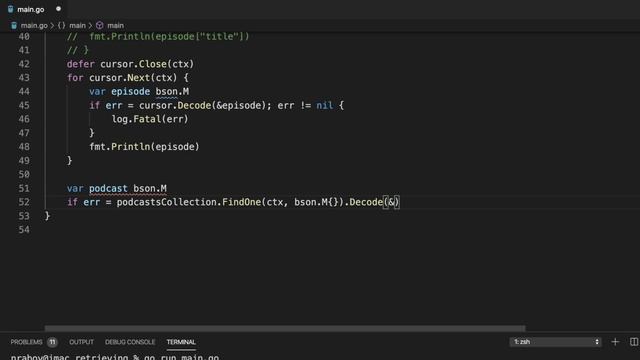Viewport: 640px width, 360px height.
Task: Click the unsaved dot on main.go tab
Action: click(x=58, y=9)
